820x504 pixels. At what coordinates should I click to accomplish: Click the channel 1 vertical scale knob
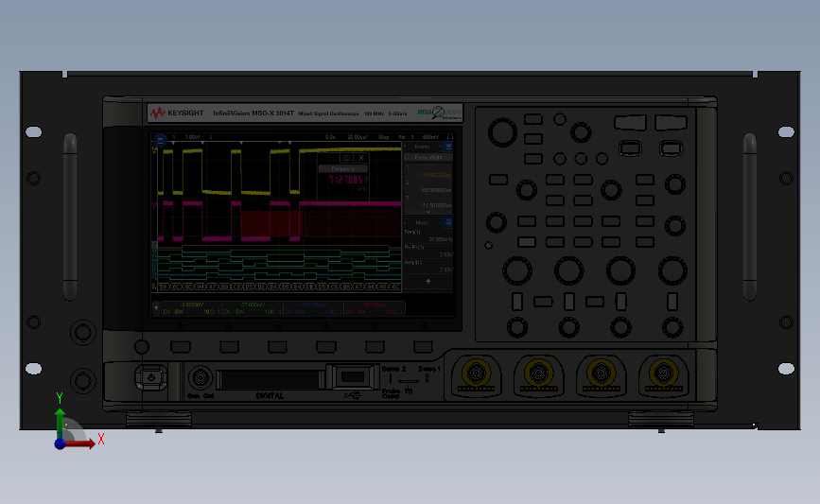coord(516,270)
